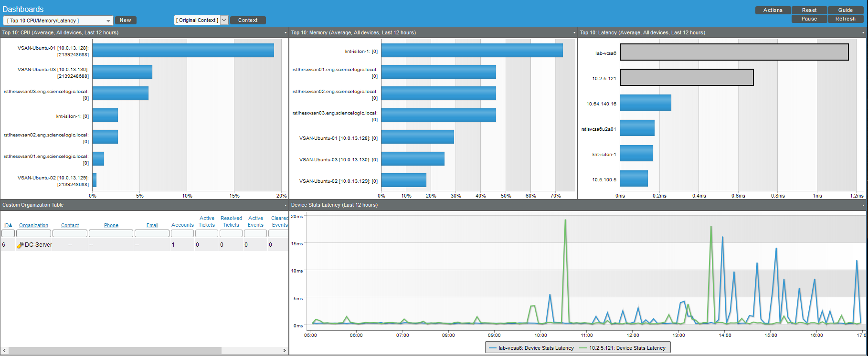Viewport: 868px width, 356px height.
Task: Select the lab-vcsa6 latency bar
Action: [734, 52]
